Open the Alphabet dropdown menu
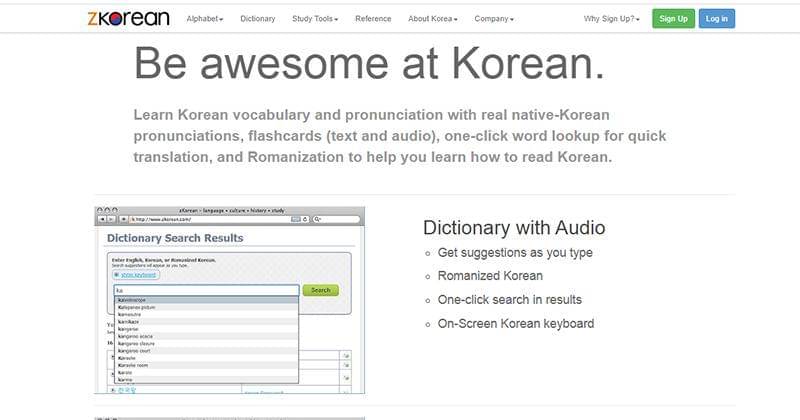The image size is (800, 420). [205, 18]
